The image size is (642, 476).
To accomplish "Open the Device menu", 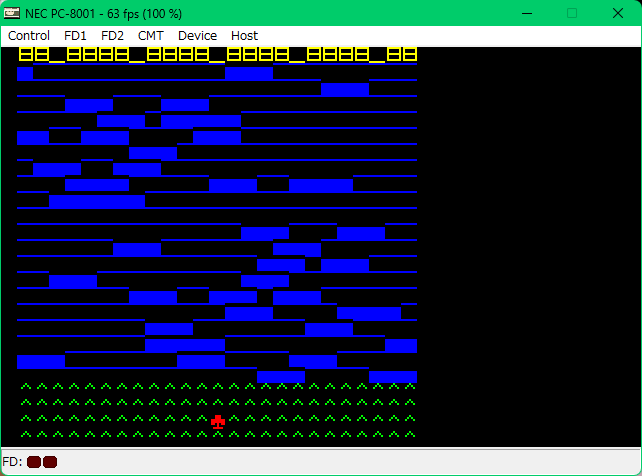I will pyautogui.click(x=197, y=36).
